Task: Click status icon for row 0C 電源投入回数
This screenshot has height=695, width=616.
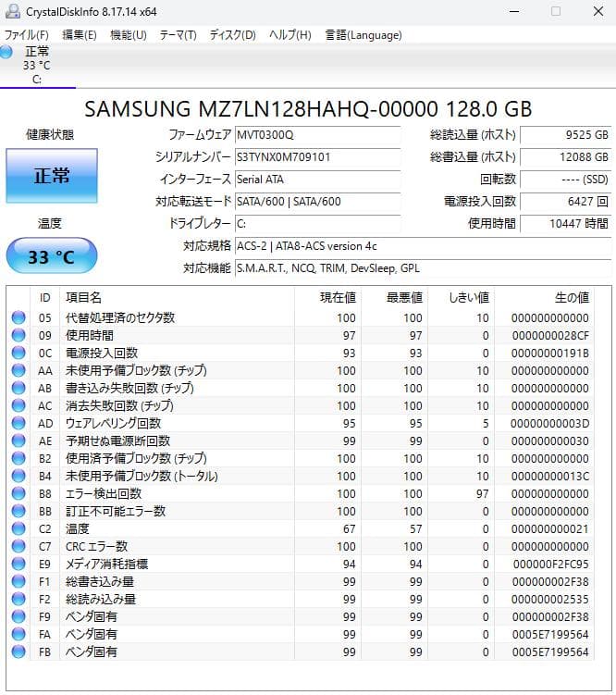Action: pos(18,353)
